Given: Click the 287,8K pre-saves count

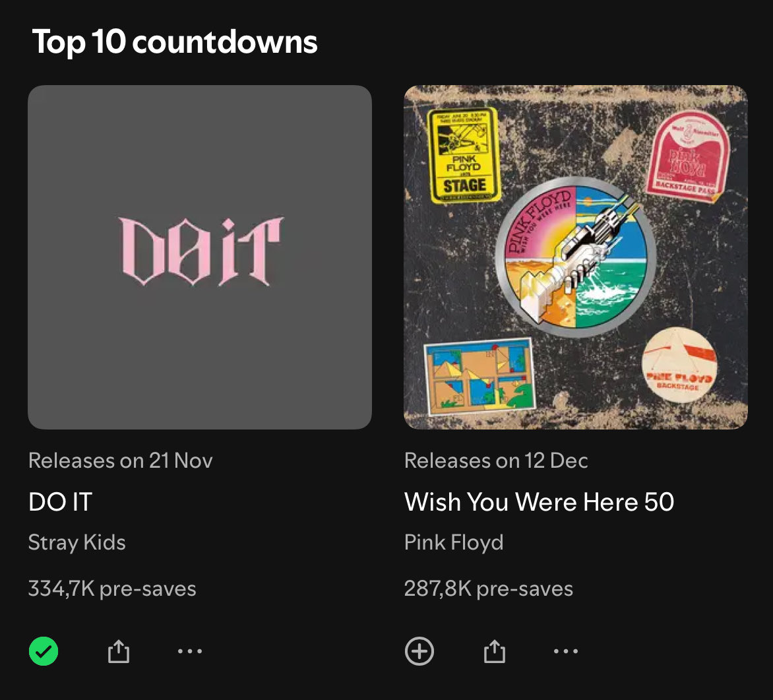Looking at the screenshot, I should [488, 589].
